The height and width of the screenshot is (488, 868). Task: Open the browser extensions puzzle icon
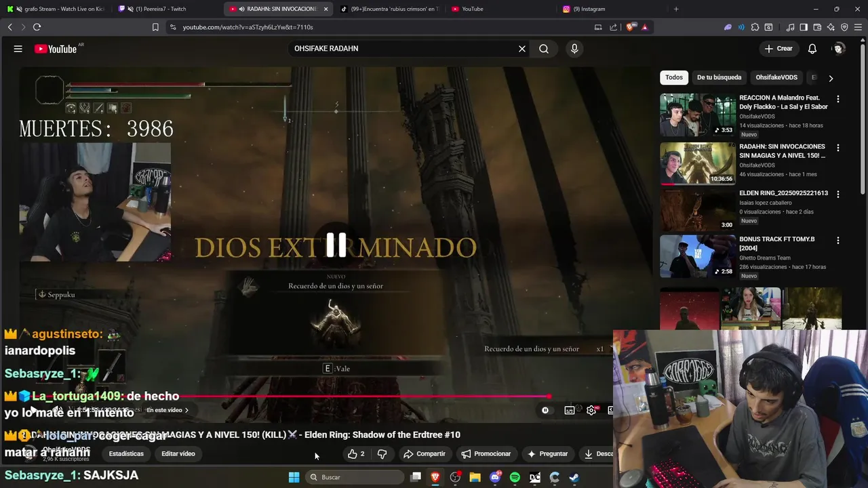pyautogui.click(x=755, y=27)
